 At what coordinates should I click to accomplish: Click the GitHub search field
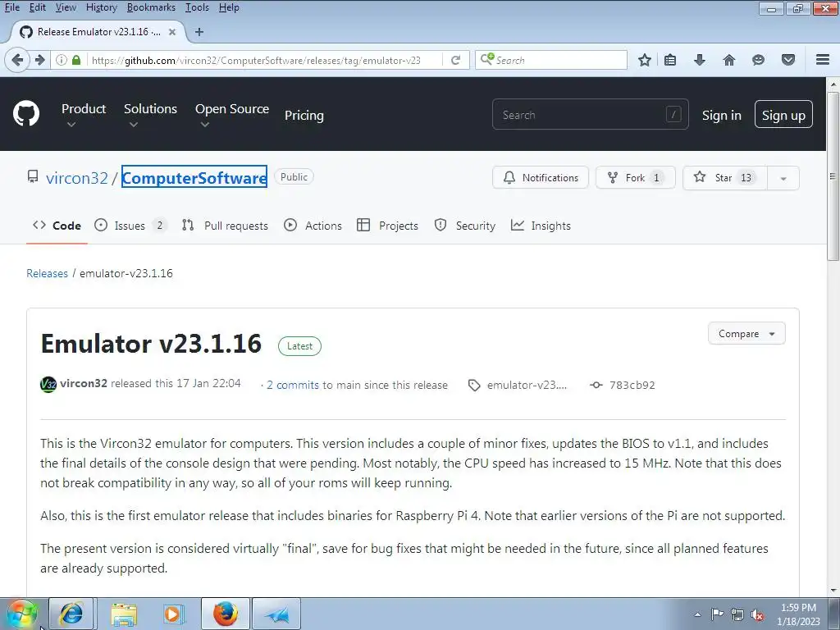coord(591,114)
